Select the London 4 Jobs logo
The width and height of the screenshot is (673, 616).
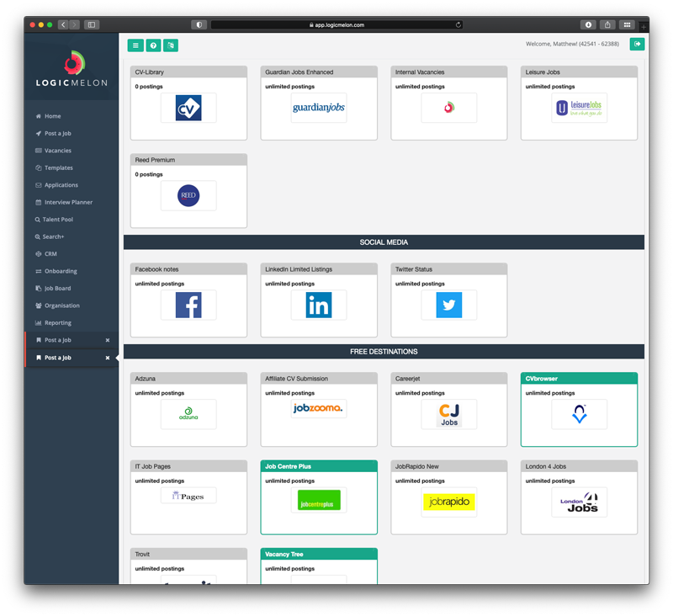579,502
